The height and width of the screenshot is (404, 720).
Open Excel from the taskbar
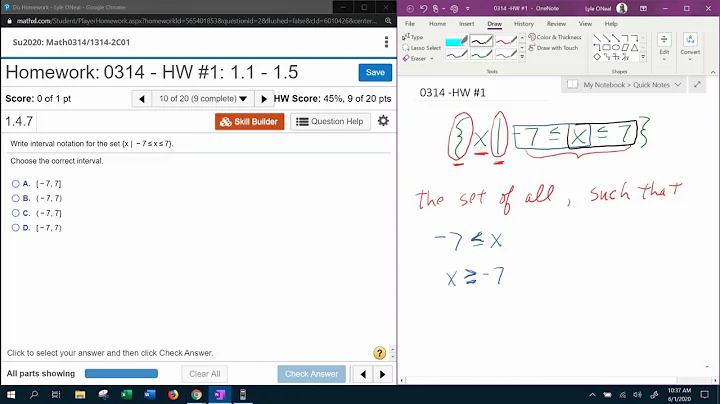click(x=126, y=395)
